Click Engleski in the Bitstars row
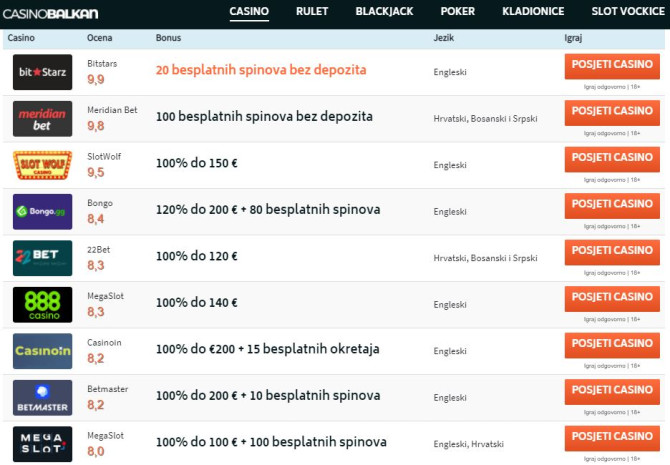The image size is (670, 465). pos(450,72)
